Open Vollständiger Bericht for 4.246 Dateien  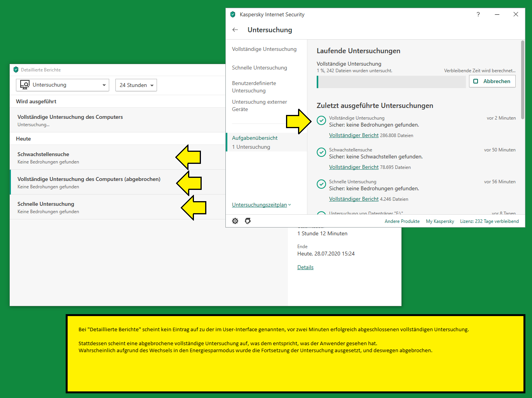click(x=354, y=199)
